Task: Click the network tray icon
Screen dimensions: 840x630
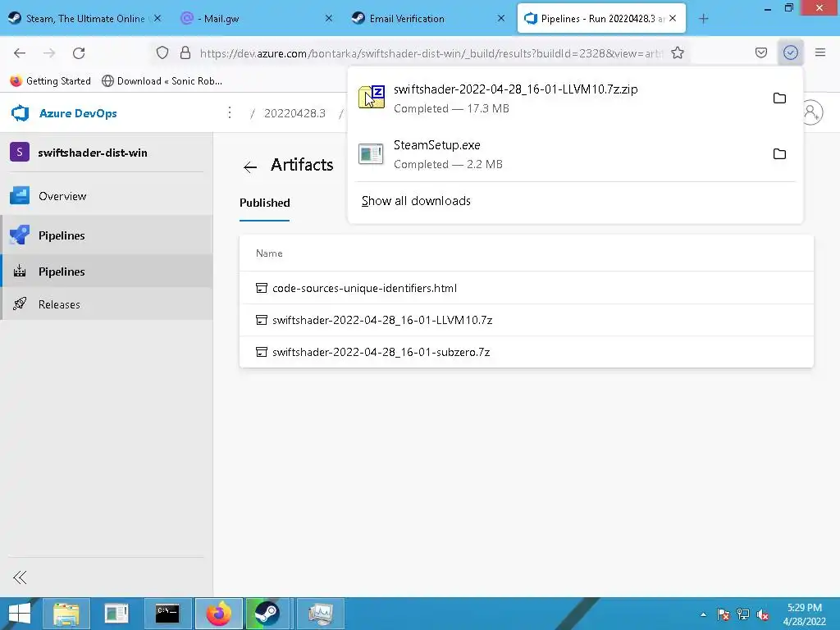Action: (x=743, y=614)
